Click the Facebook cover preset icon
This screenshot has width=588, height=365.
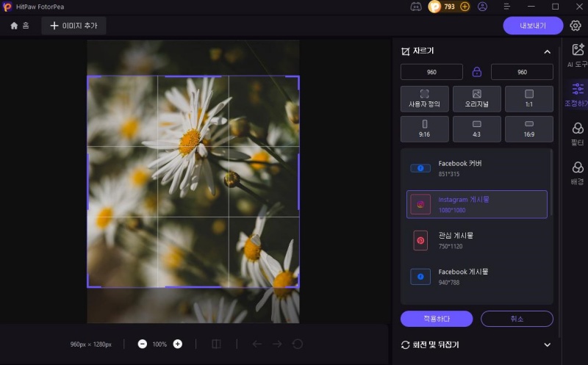[x=420, y=168]
